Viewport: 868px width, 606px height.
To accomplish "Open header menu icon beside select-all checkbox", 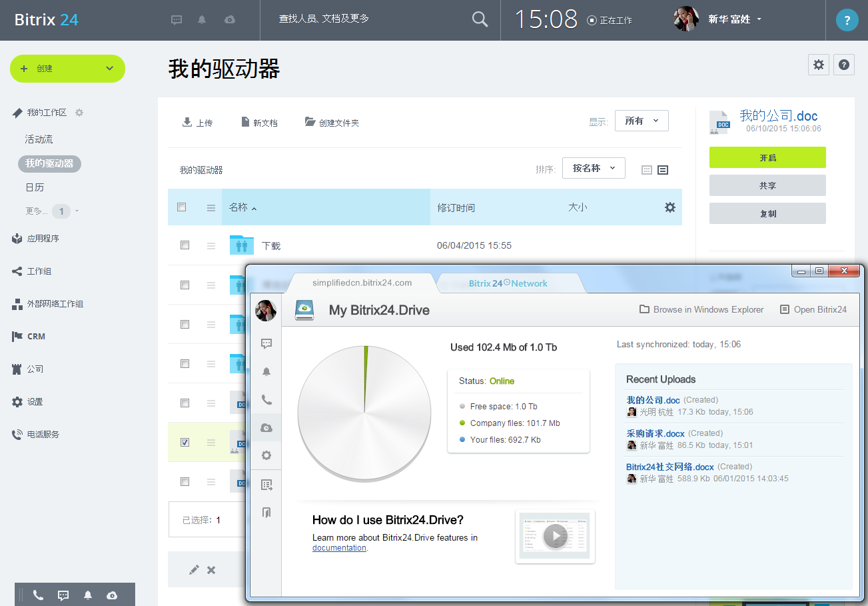I will [211, 208].
